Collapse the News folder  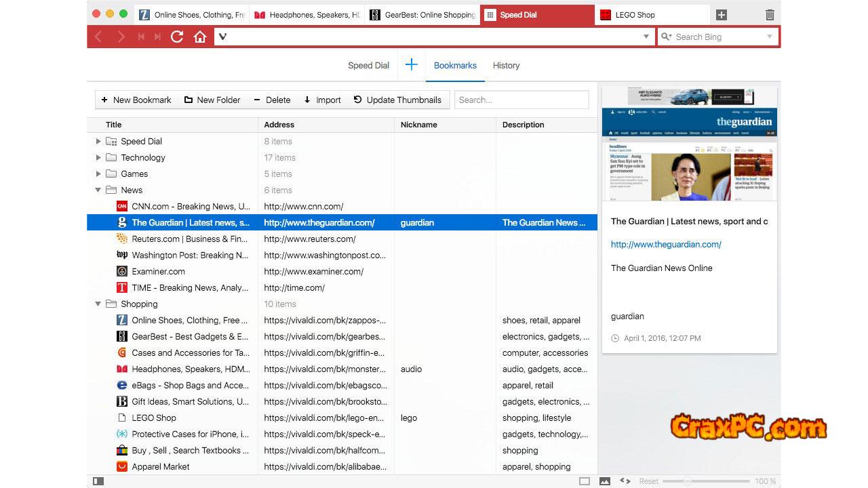(98, 190)
